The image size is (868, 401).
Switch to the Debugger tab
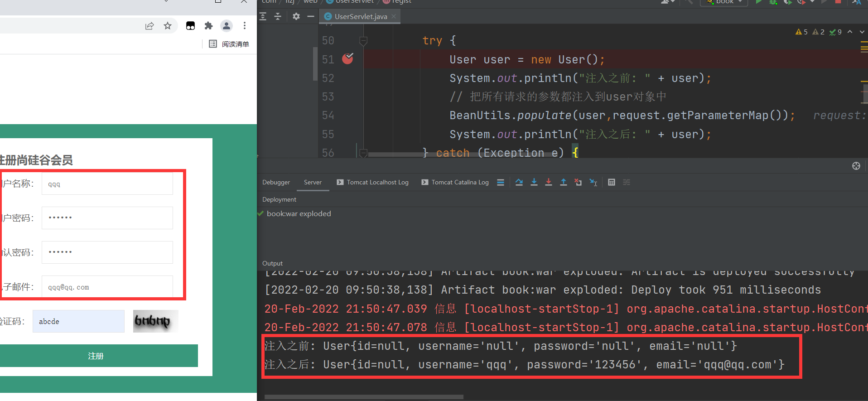276,182
